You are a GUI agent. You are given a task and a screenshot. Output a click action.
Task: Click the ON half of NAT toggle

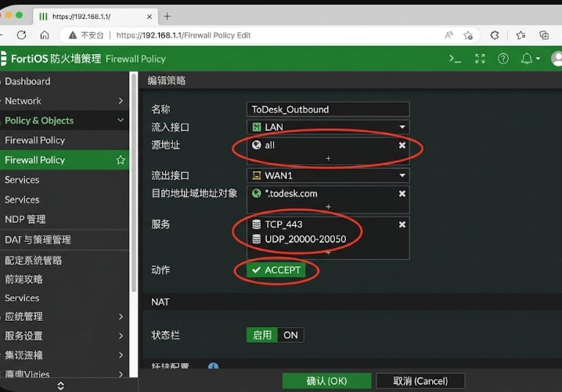(290, 335)
